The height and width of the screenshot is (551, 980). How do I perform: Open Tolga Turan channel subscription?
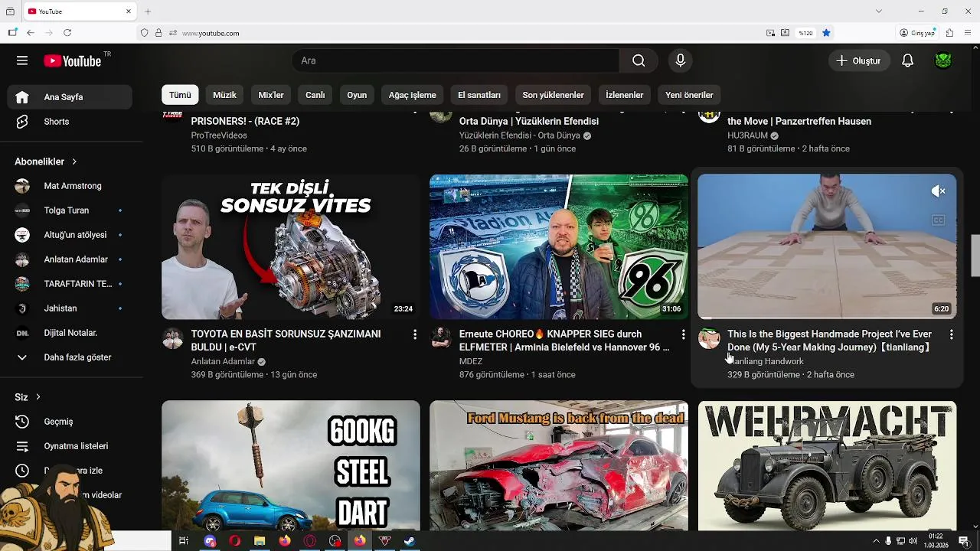click(70, 210)
